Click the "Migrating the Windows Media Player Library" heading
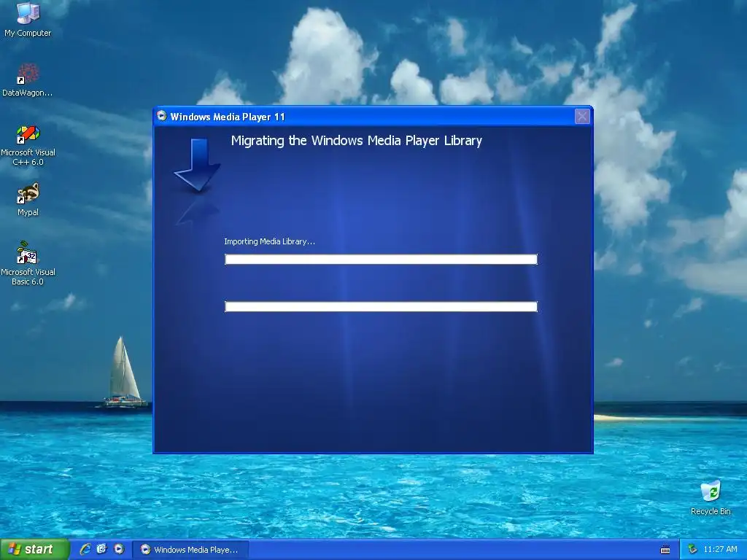The width and height of the screenshot is (747, 560). (356, 141)
